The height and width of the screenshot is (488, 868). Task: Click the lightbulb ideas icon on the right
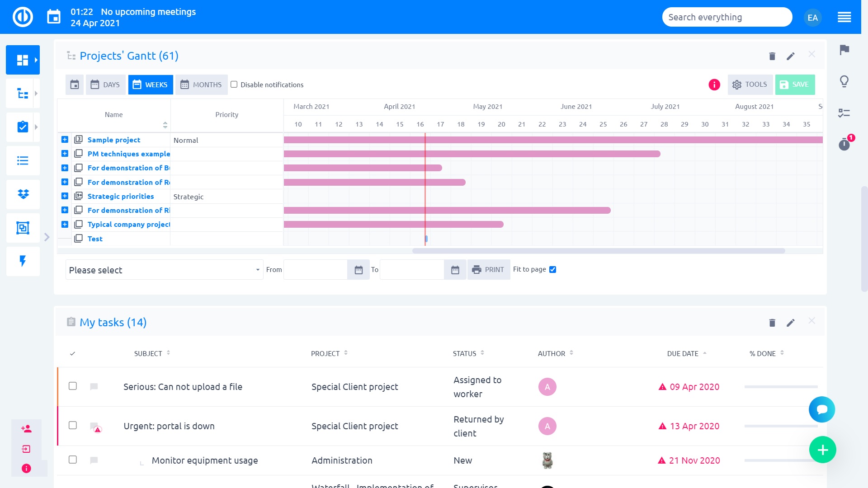(844, 81)
